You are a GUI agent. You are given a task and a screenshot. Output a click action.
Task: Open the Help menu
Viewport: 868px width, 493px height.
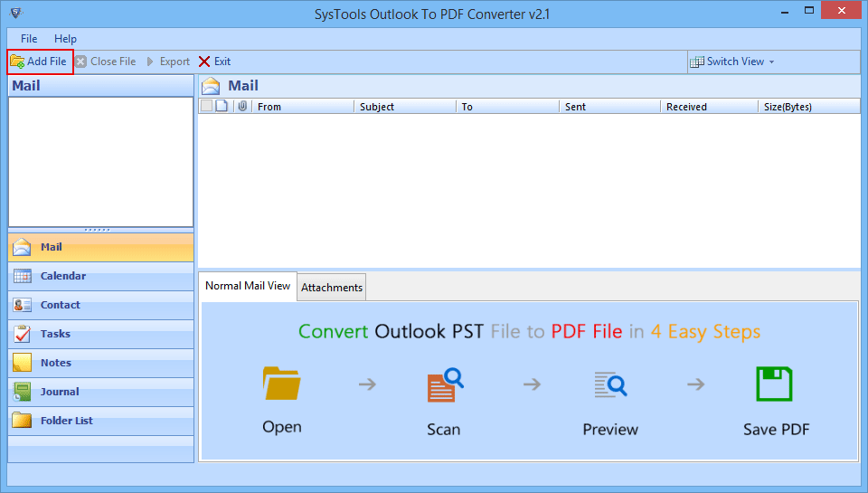[x=65, y=39]
